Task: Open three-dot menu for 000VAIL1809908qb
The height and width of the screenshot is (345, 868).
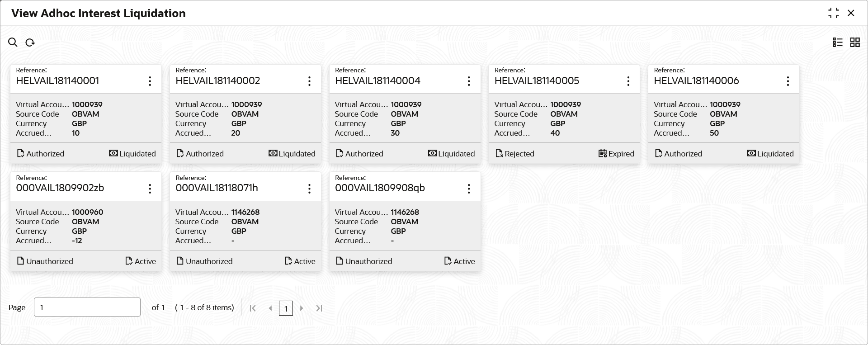Action: click(469, 189)
